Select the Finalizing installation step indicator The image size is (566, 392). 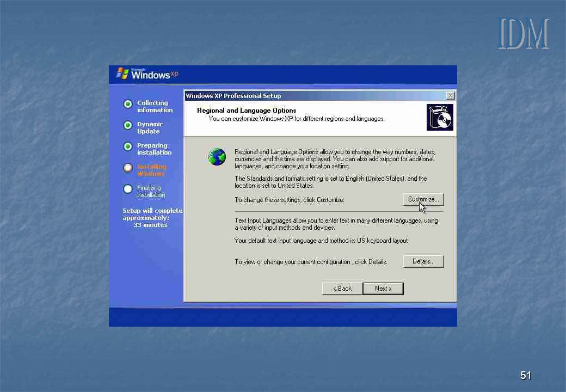[x=128, y=189]
